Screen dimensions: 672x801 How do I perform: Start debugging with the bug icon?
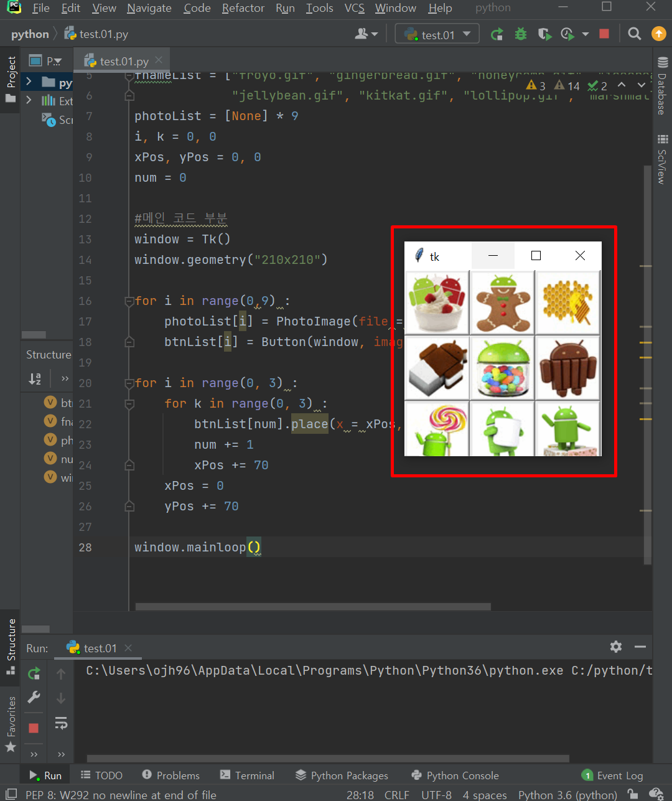[521, 34]
